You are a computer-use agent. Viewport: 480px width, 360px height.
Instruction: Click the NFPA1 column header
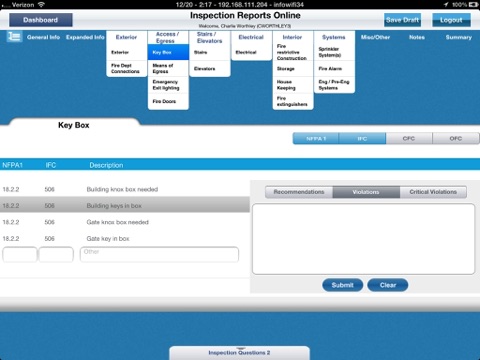12,165
